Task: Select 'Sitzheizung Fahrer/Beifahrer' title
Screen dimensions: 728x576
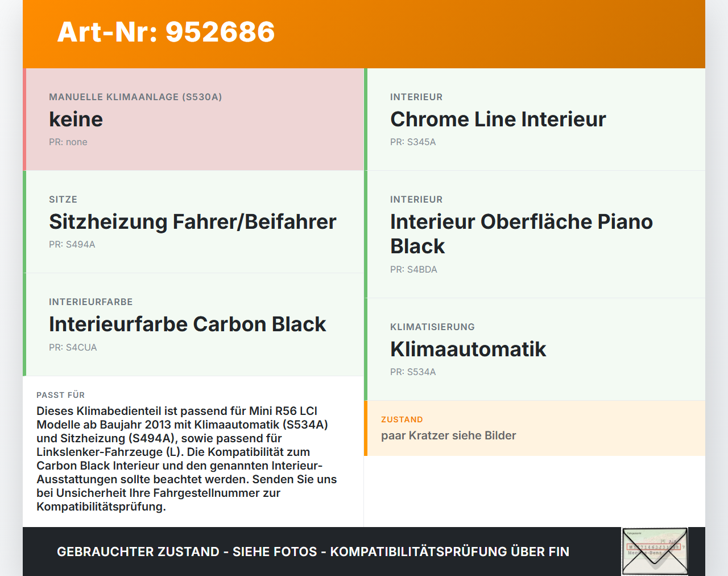Action: [x=193, y=221]
